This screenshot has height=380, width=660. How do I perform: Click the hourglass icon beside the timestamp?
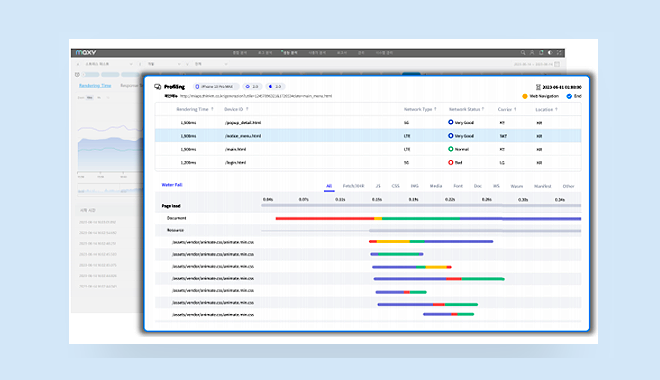538,87
